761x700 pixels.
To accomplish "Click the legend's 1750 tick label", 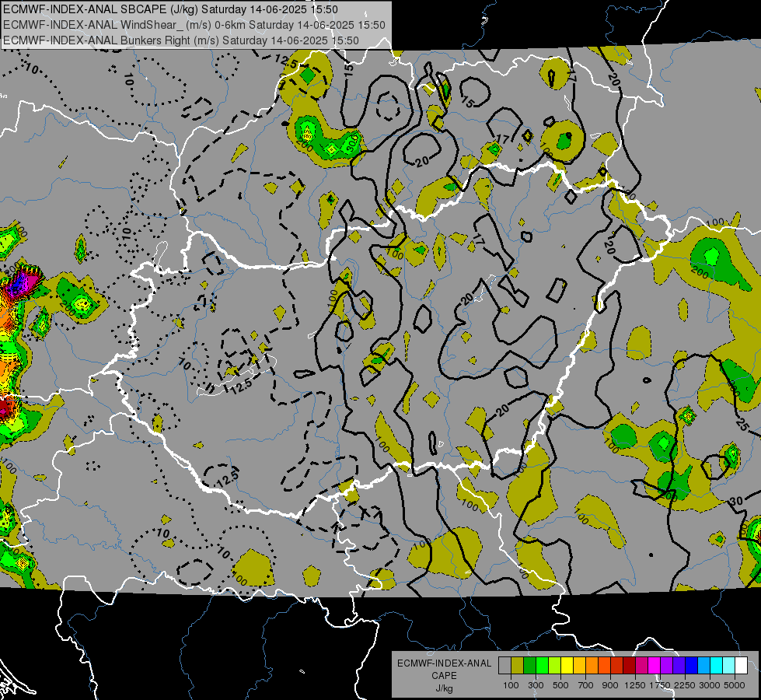I will pos(660,685).
